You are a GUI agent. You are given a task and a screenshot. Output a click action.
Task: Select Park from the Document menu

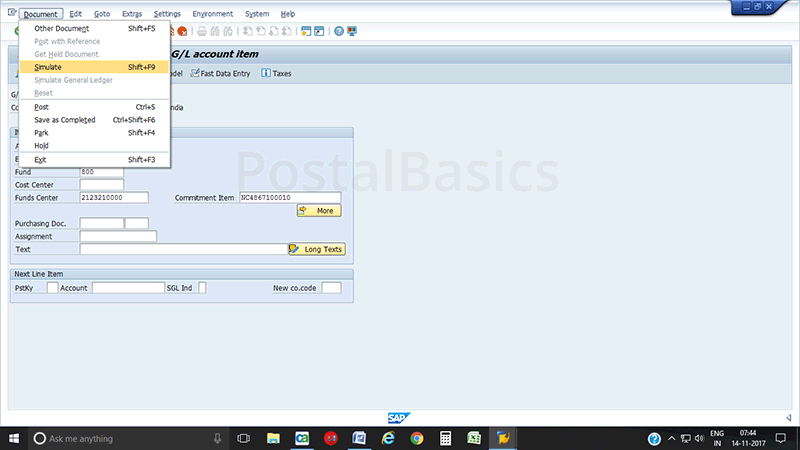pyautogui.click(x=41, y=133)
